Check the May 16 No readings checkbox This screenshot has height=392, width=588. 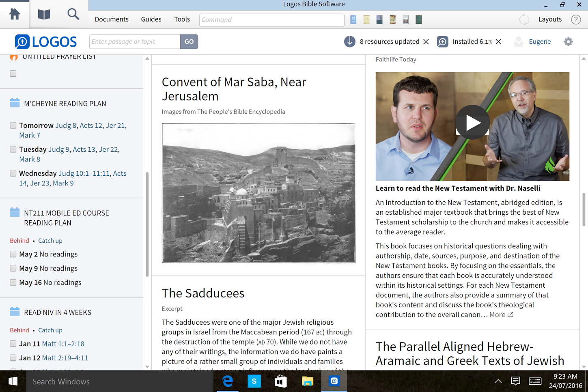13,282
